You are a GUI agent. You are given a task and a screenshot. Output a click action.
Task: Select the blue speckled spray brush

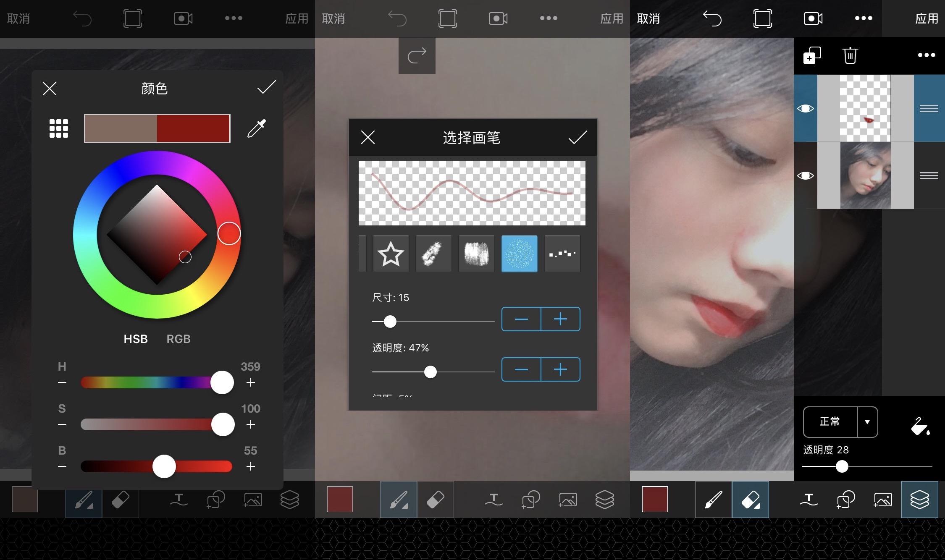[x=519, y=254]
